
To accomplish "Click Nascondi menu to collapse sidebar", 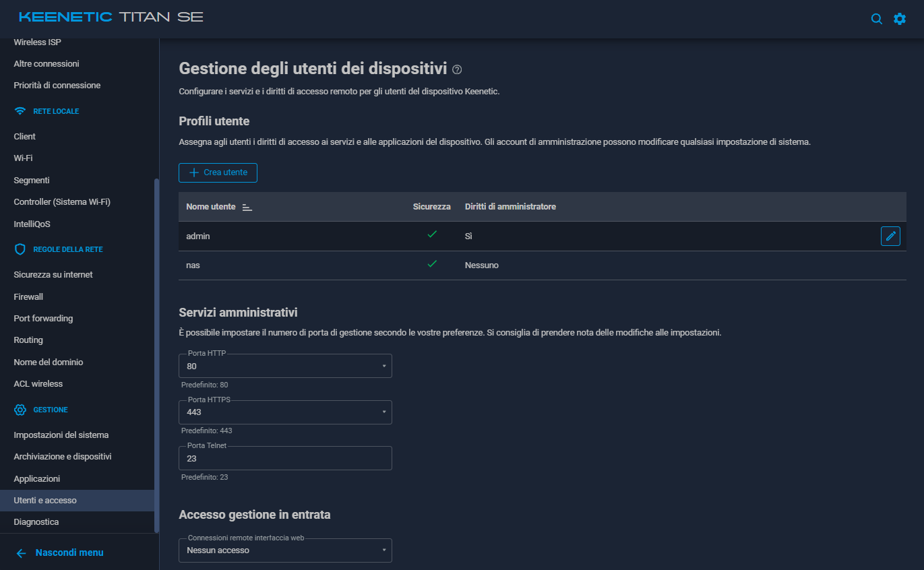I will [59, 553].
